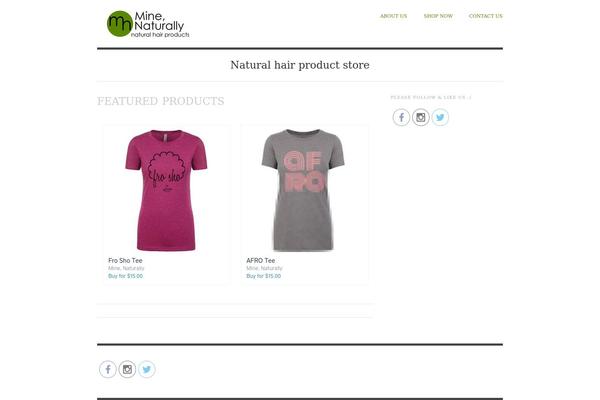Image resolution: width=600 pixels, height=400 pixels.
Task: Click the Mine, Naturally logo
Action: point(148,24)
